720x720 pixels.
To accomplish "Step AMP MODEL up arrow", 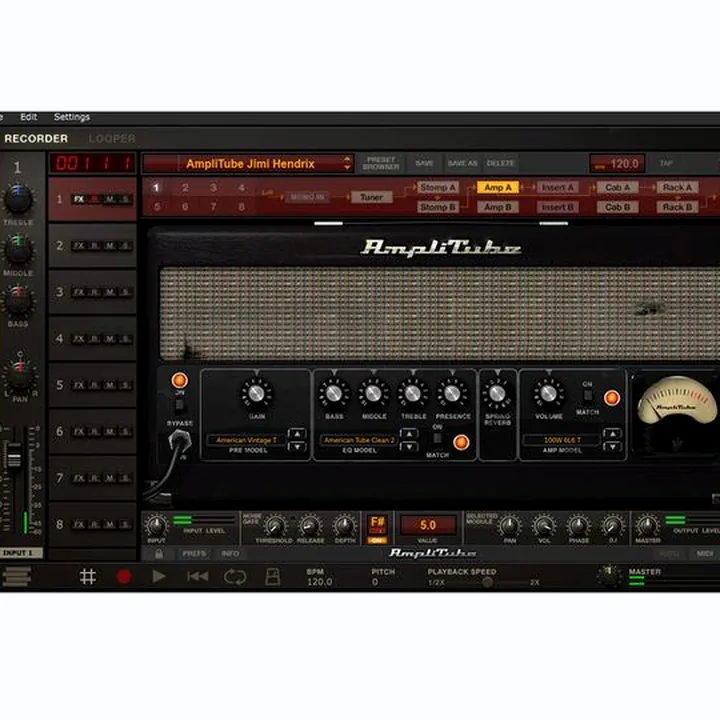I will tap(612, 433).
